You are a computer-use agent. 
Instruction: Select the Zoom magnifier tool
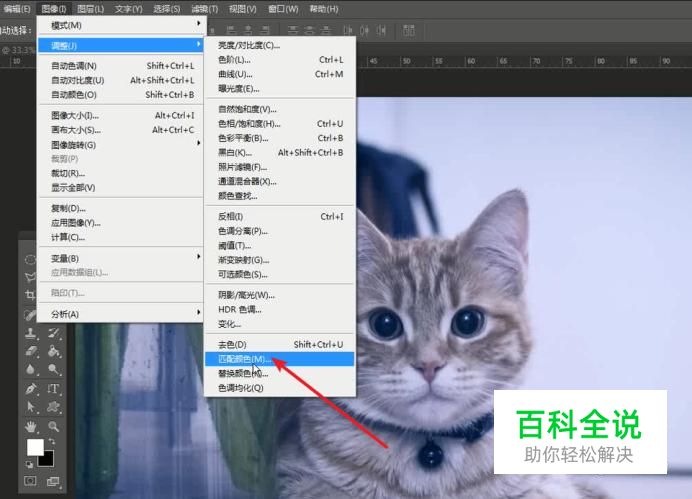tap(54, 426)
